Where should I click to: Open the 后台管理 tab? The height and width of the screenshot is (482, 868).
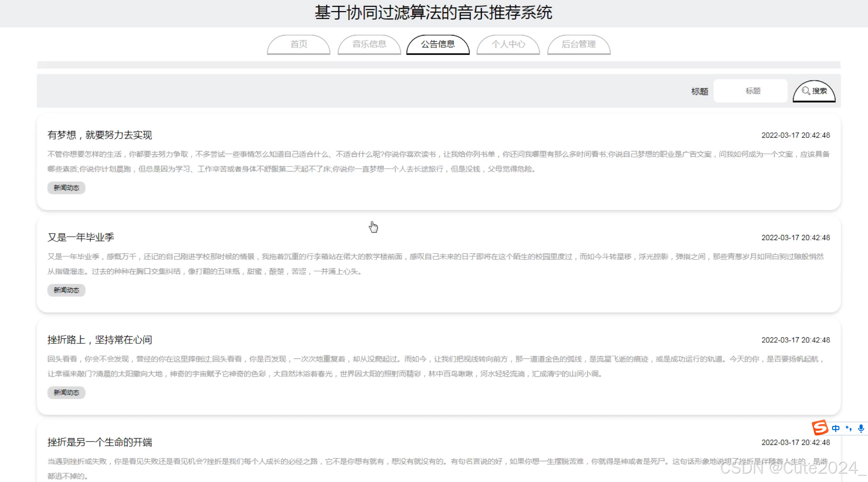[579, 44]
